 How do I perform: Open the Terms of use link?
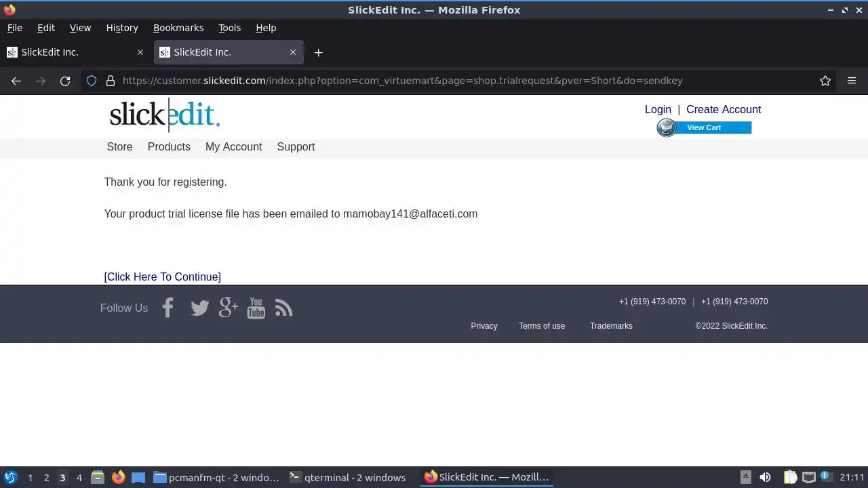(x=542, y=326)
